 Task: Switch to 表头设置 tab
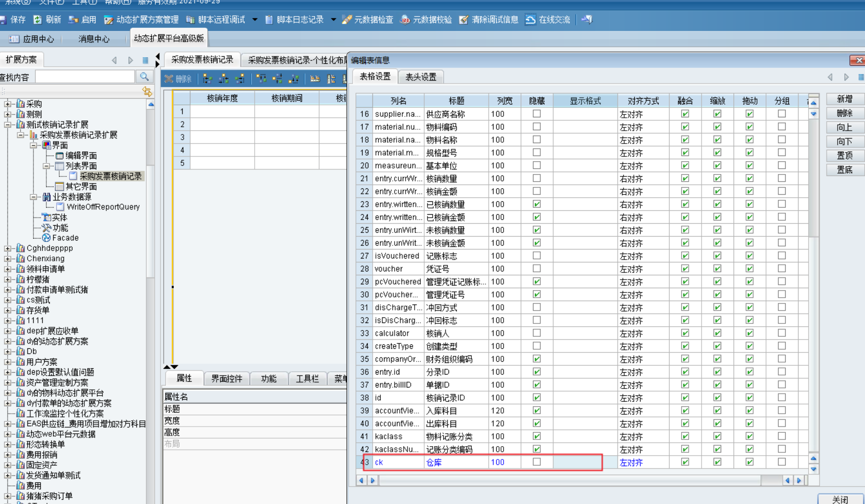click(x=421, y=77)
